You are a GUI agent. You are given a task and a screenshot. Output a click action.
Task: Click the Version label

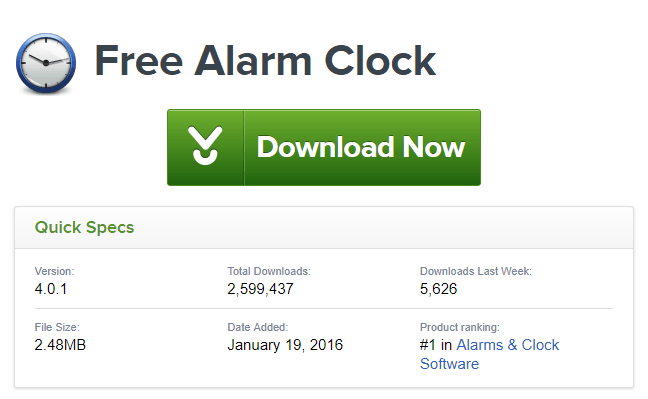click(55, 271)
